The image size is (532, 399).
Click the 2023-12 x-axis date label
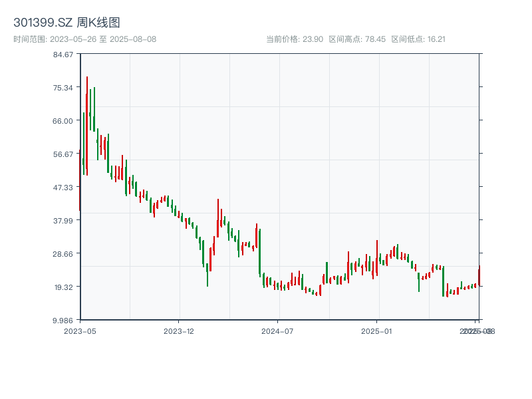pos(178,331)
